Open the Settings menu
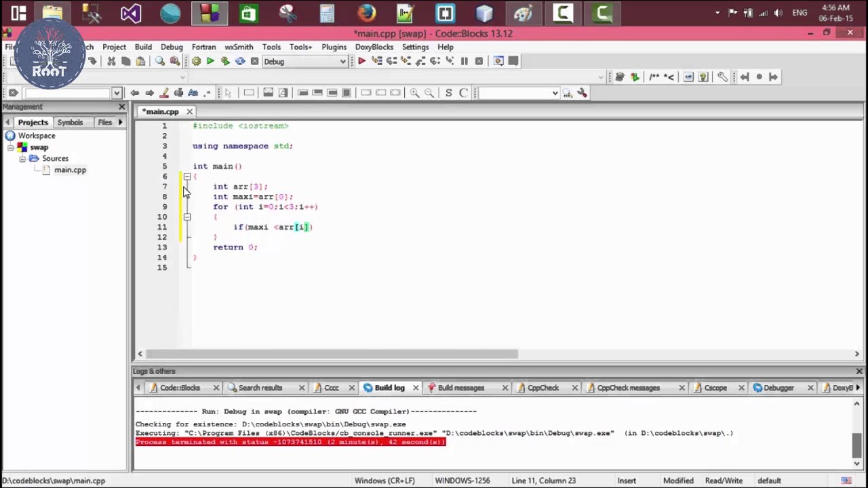 (x=415, y=47)
